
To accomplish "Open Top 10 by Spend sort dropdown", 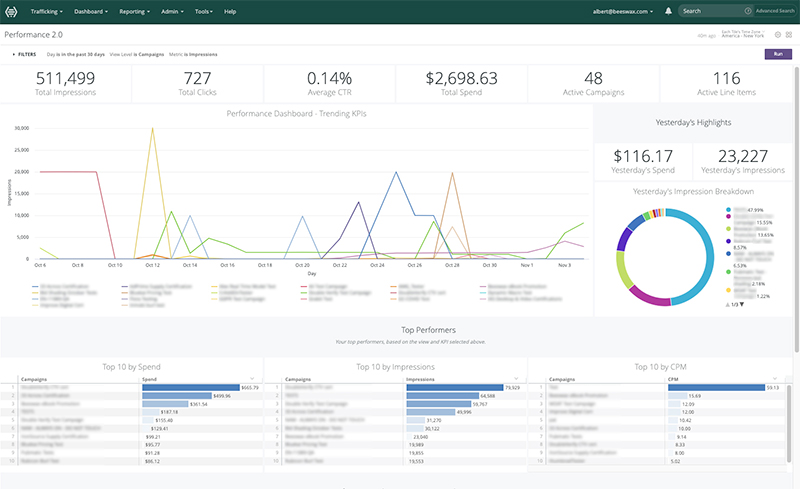I will pos(252,379).
